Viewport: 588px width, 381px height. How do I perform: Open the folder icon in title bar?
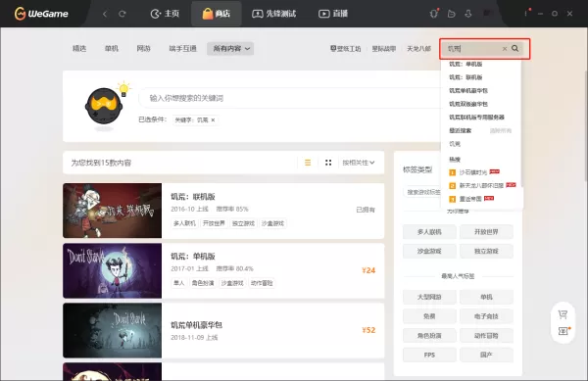(x=452, y=14)
